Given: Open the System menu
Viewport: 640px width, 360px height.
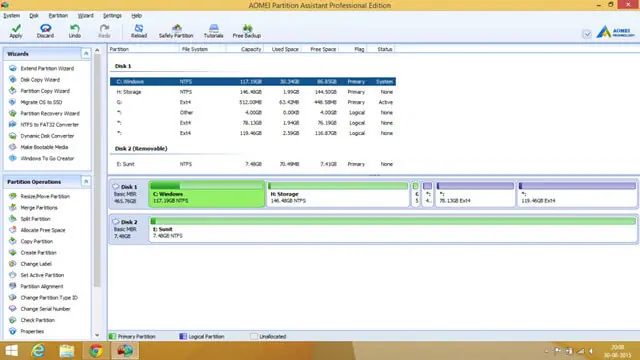Looking at the screenshot, I should click(11, 16).
